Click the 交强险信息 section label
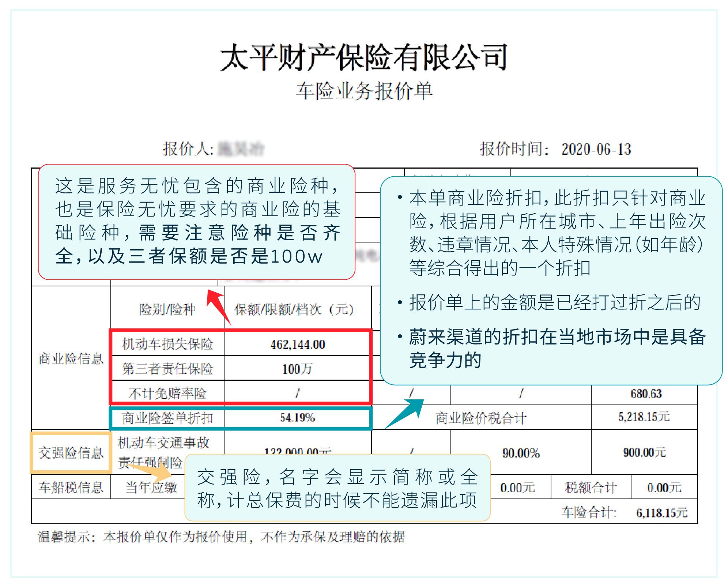The width and height of the screenshot is (728, 587). (71, 453)
